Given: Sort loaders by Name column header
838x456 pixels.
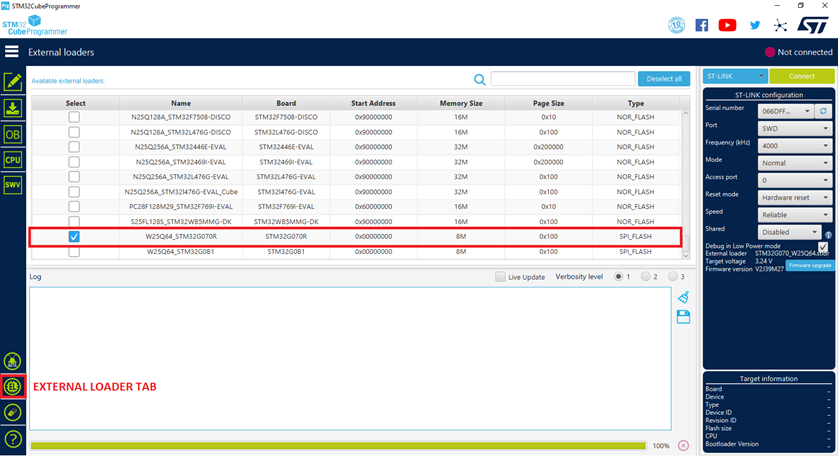Looking at the screenshot, I should tap(181, 103).
